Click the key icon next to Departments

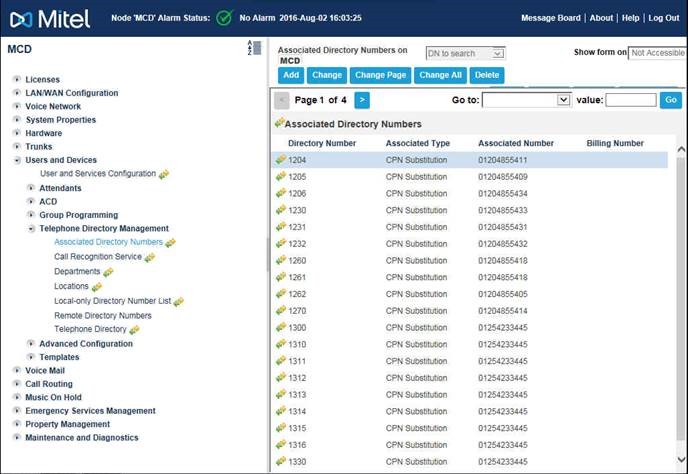tap(108, 272)
